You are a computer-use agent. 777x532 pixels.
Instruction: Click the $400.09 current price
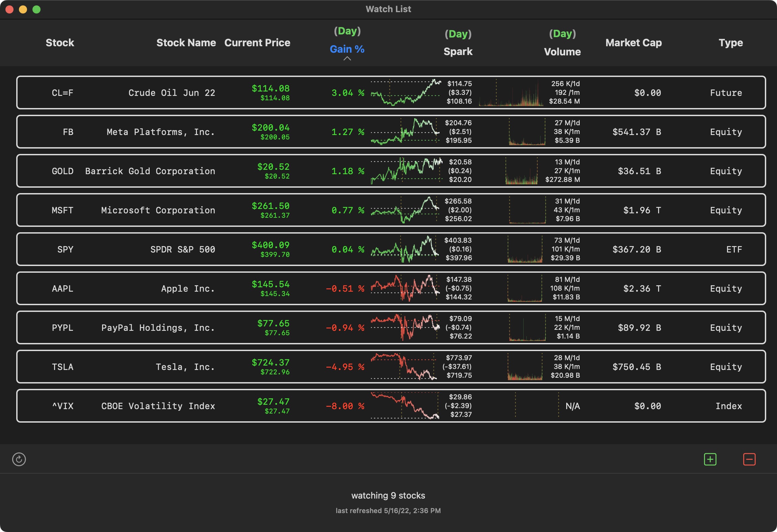point(271,245)
